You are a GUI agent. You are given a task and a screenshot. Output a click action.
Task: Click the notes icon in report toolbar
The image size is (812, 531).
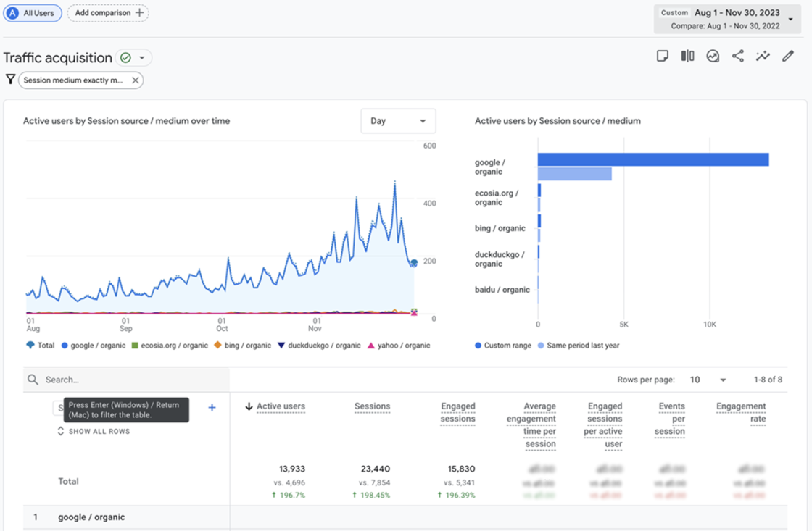662,57
